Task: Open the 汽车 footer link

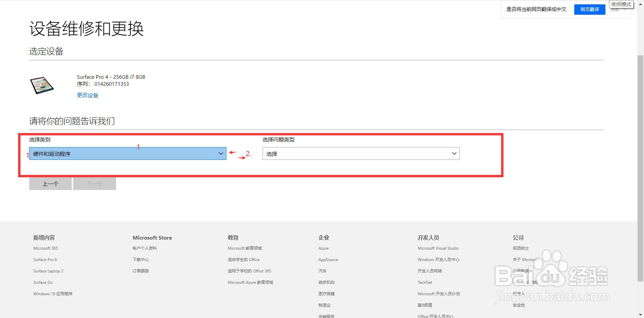Action: pyautogui.click(x=323, y=271)
